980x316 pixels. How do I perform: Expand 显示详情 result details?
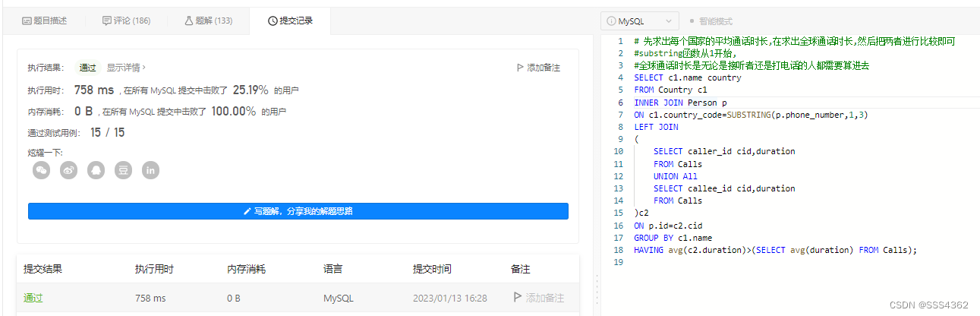(x=126, y=67)
